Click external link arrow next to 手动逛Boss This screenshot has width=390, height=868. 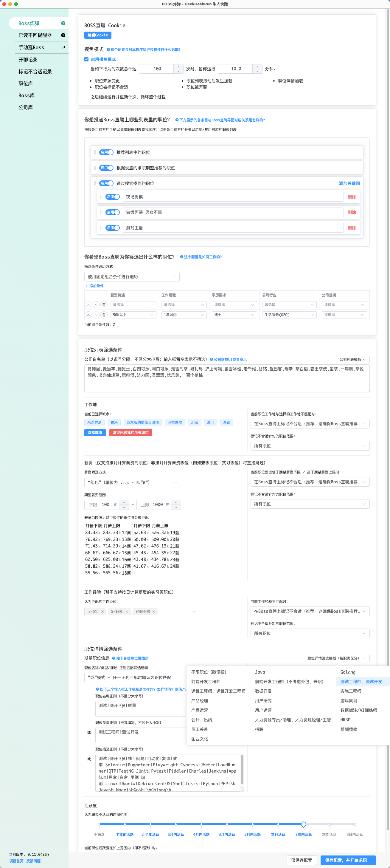(63, 47)
